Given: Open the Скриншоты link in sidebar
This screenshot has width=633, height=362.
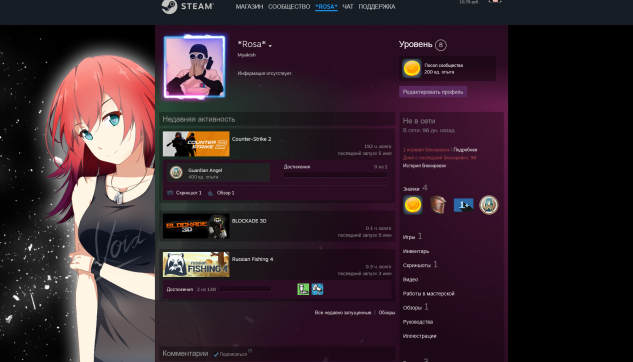Looking at the screenshot, I should pos(417,265).
